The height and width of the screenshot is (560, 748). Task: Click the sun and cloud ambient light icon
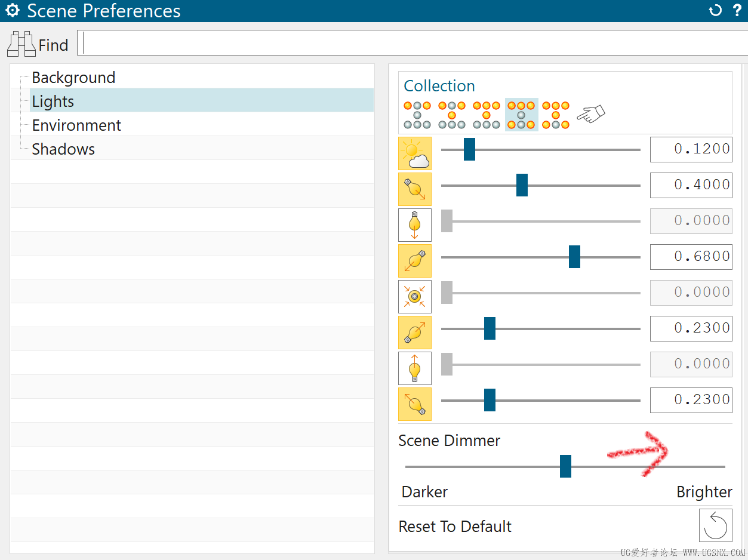[415, 153]
